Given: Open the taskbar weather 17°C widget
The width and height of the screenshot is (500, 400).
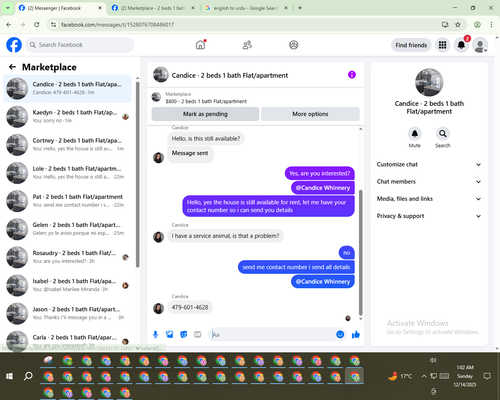Looking at the screenshot, I should coord(400,376).
